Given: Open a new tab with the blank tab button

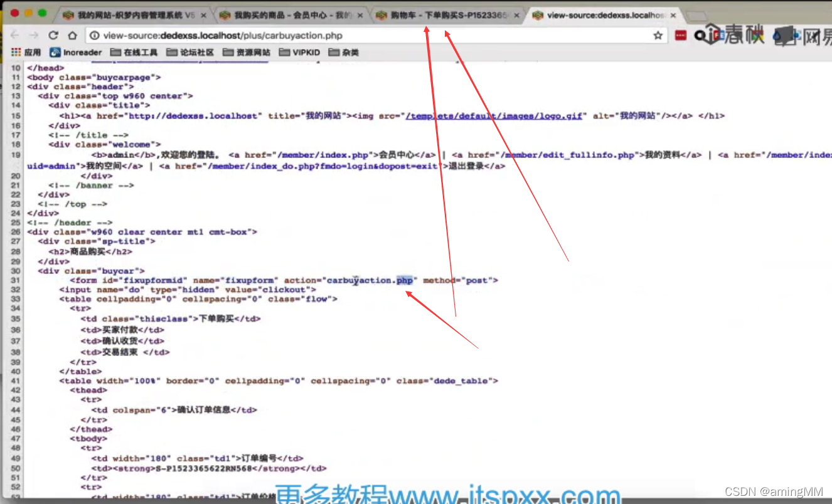Looking at the screenshot, I should point(695,16).
